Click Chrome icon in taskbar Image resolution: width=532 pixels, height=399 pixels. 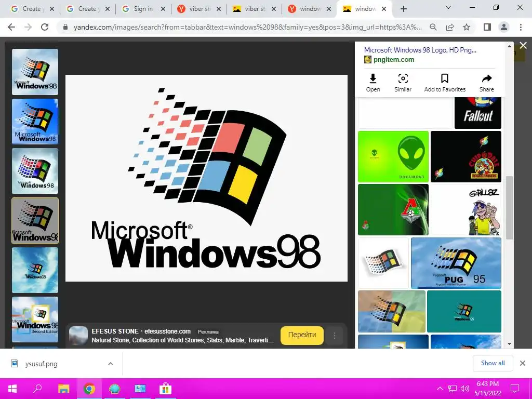click(89, 389)
